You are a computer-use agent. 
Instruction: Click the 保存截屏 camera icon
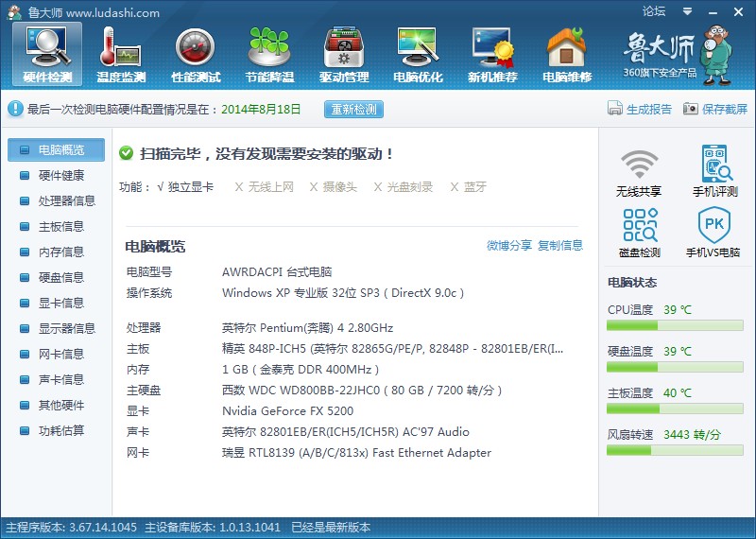691,109
